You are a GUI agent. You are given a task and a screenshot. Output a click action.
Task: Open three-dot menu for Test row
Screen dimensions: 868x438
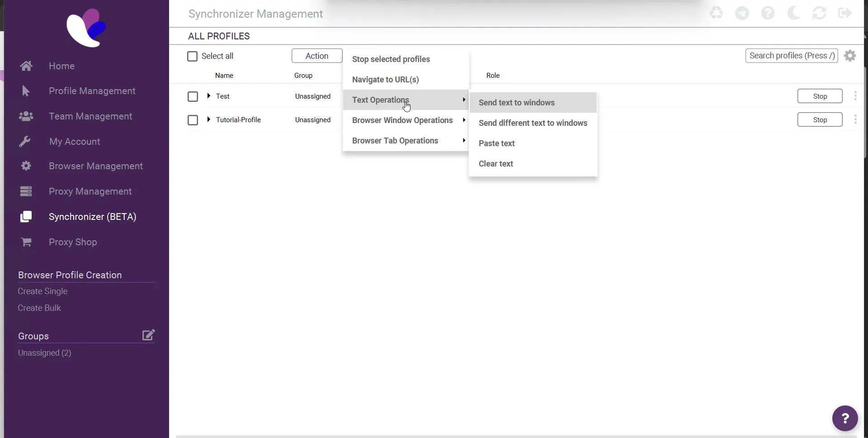855,96
